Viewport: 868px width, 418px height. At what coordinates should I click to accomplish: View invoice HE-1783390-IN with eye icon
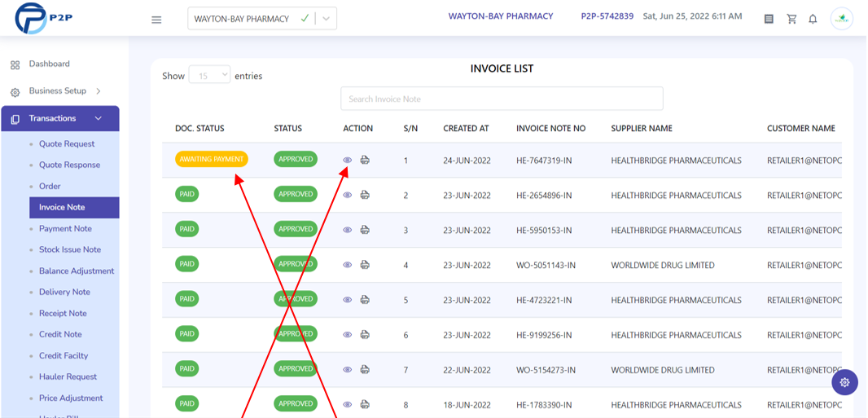(347, 404)
